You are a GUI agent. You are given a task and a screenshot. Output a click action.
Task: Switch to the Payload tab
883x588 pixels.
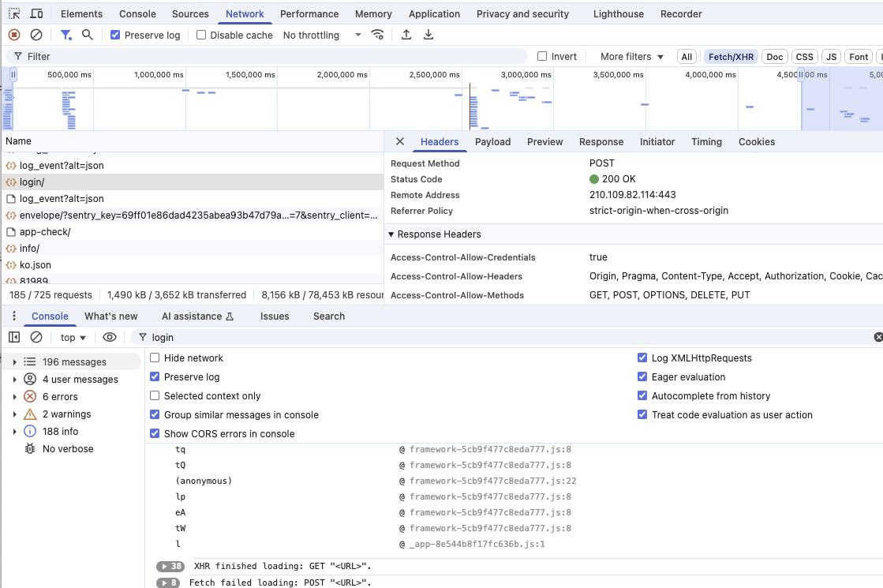click(492, 142)
